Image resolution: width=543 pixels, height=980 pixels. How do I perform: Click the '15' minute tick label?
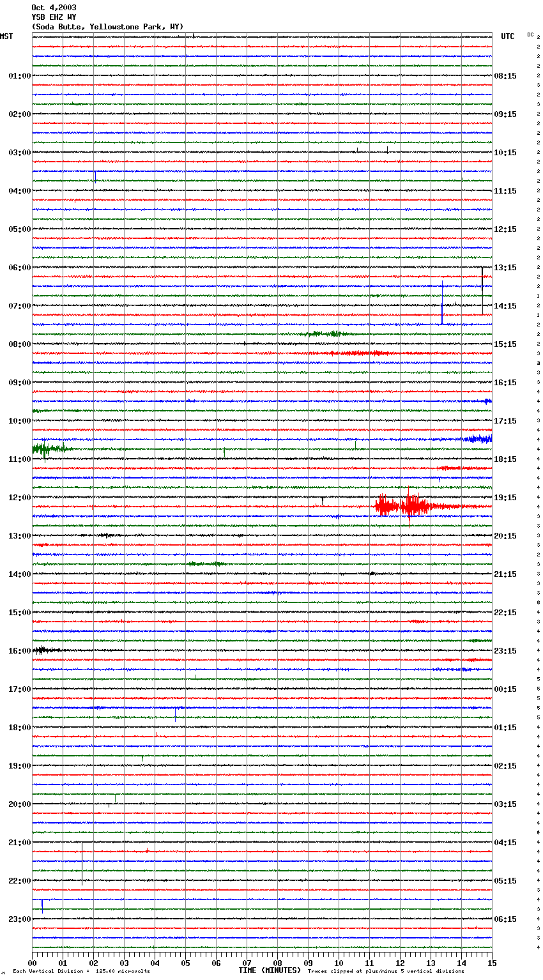pyautogui.click(x=492, y=963)
